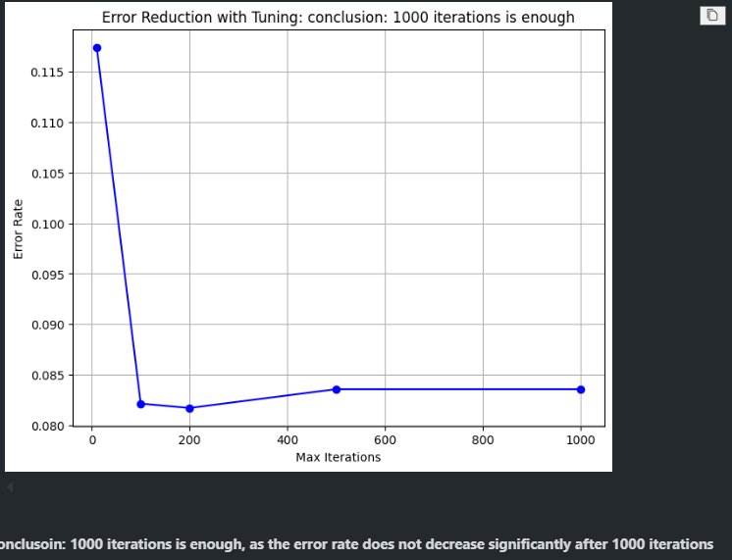
Task: Click the x-axis tick label 600
Action: [x=386, y=440]
